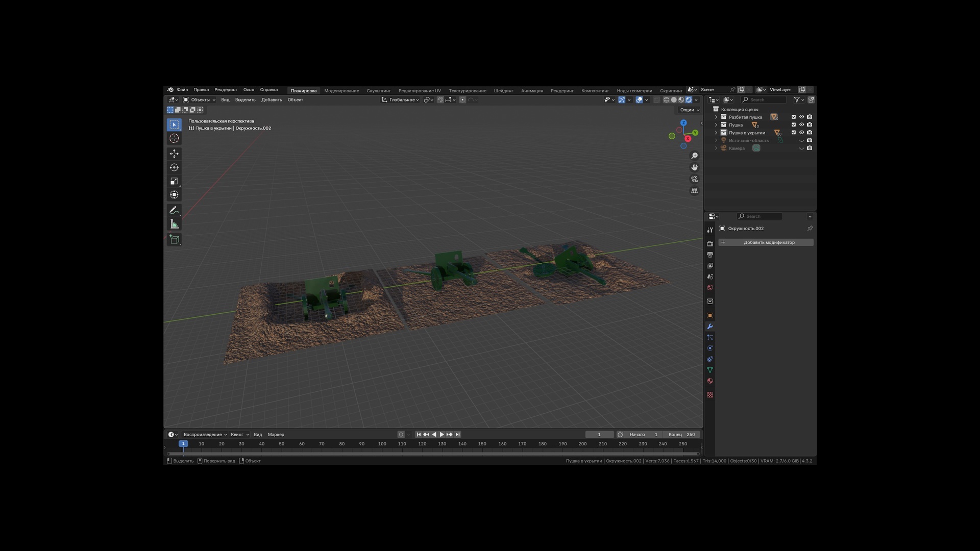Screen dimensions: 980x551
Task: Disable render for Пушка в укрытии
Action: tap(810, 133)
